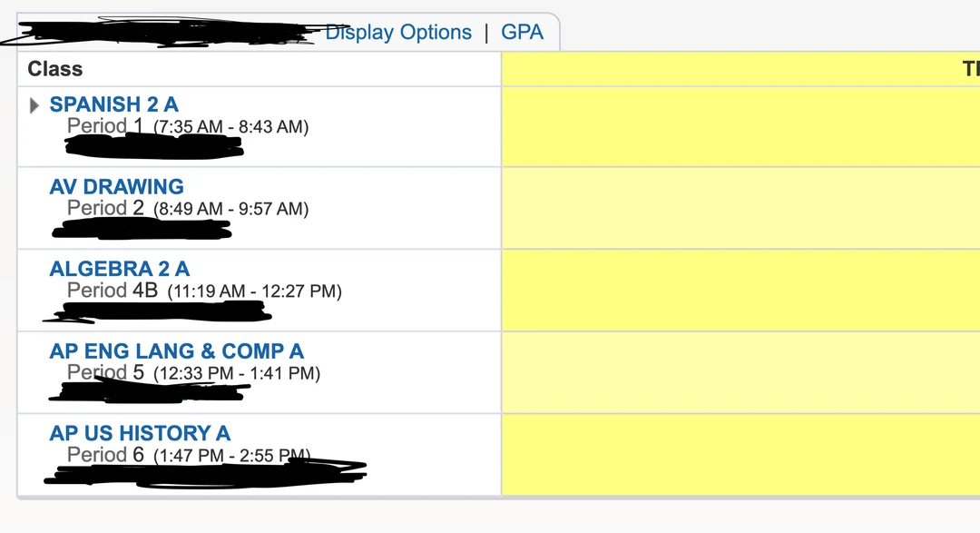Open the AP US HISTORY A class
Viewport: 980px width, 533px height.
click(139, 433)
